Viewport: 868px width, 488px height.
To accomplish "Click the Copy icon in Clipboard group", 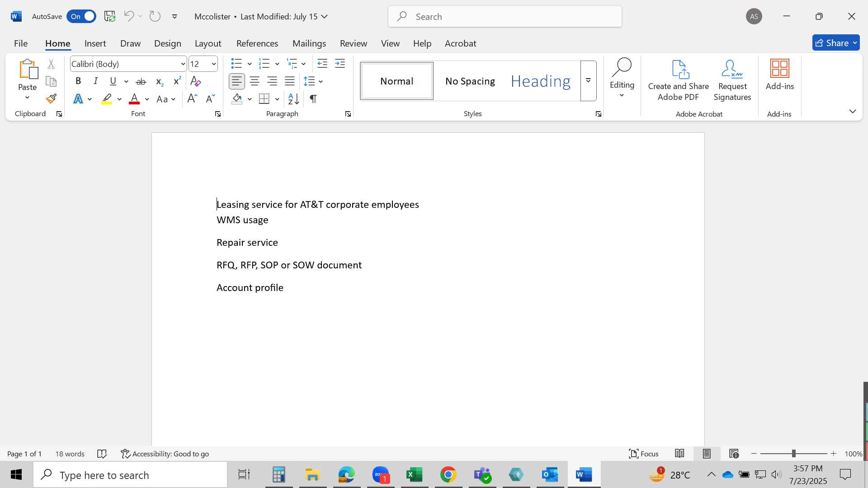I will click(x=51, y=81).
